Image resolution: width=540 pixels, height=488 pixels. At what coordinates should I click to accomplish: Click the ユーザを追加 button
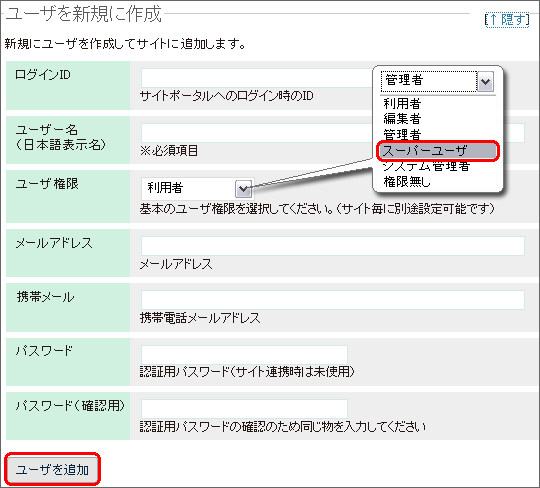[52, 469]
